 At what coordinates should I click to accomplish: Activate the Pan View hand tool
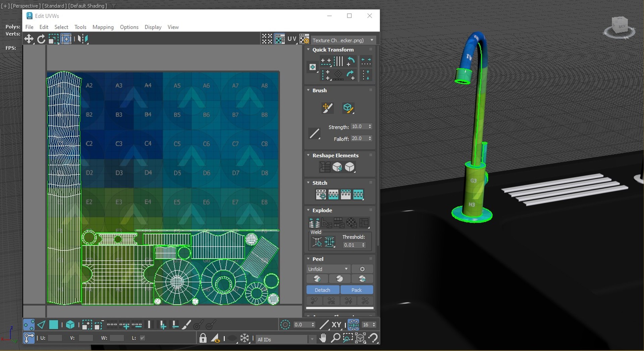point(323,338)
